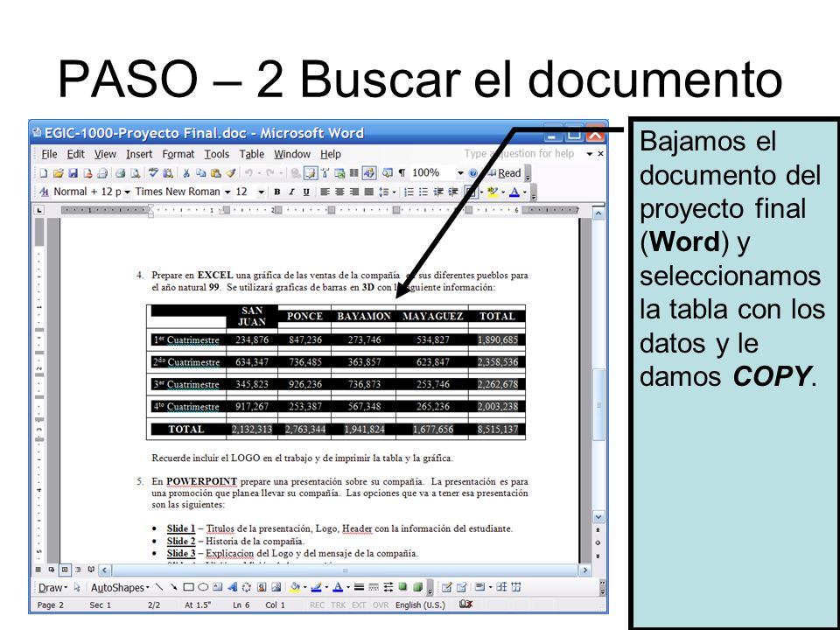Open the Table menu

pos(252,154)
